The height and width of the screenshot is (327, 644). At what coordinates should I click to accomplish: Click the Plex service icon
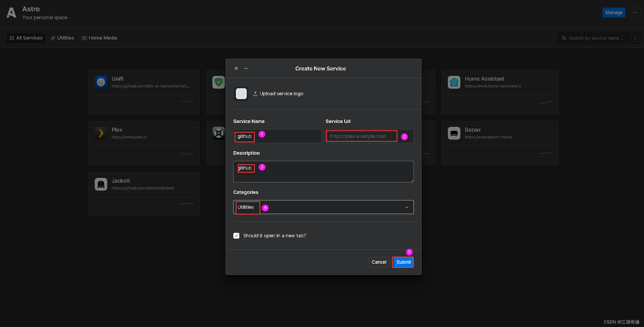[x=101, y=133]
